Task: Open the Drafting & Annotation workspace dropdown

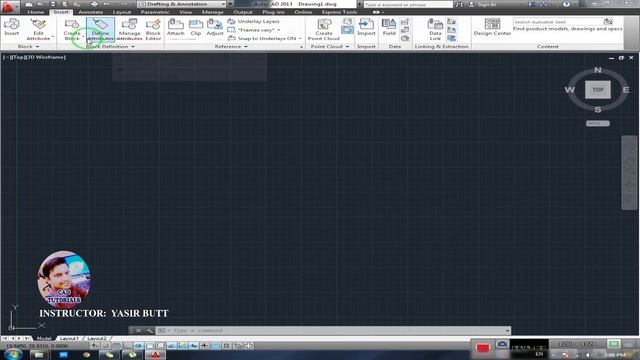Action: [182, 4]
